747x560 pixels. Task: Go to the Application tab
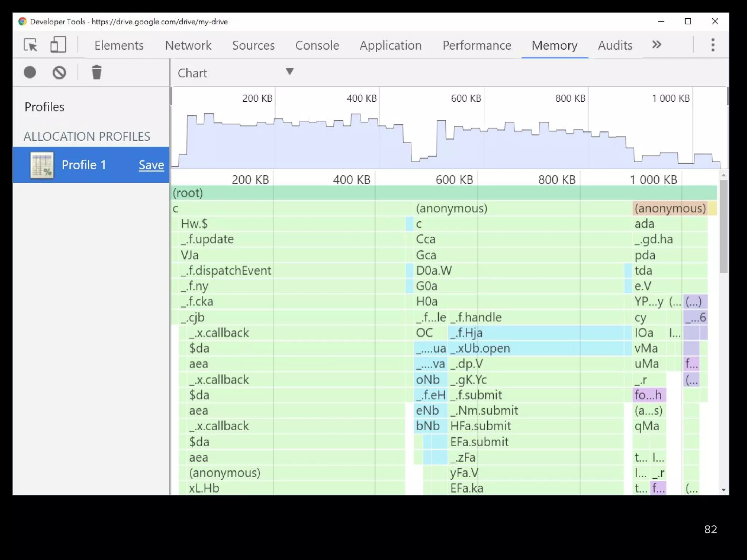[391, 45]
